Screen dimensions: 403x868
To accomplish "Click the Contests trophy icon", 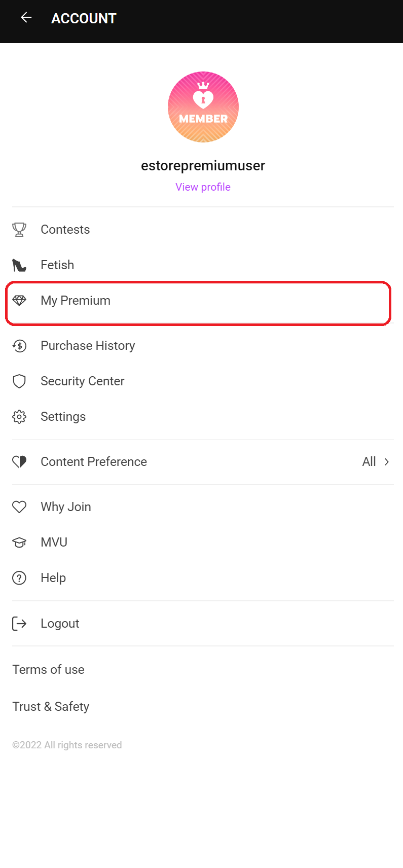I will 19,230.
